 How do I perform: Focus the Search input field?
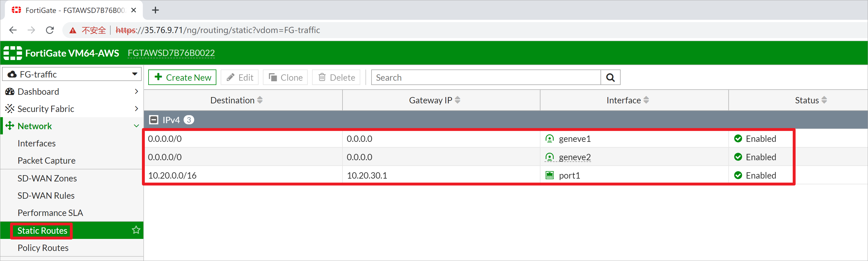486,78
